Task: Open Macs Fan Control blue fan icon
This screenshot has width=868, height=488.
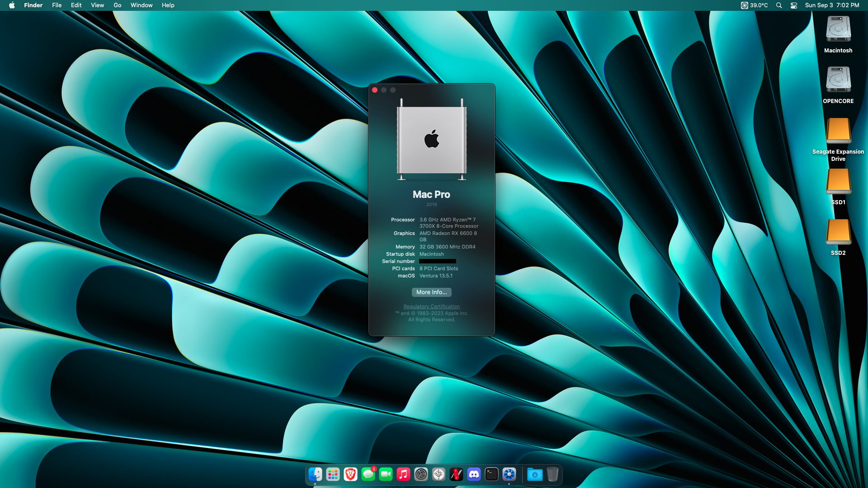Action: coord(509,474)
